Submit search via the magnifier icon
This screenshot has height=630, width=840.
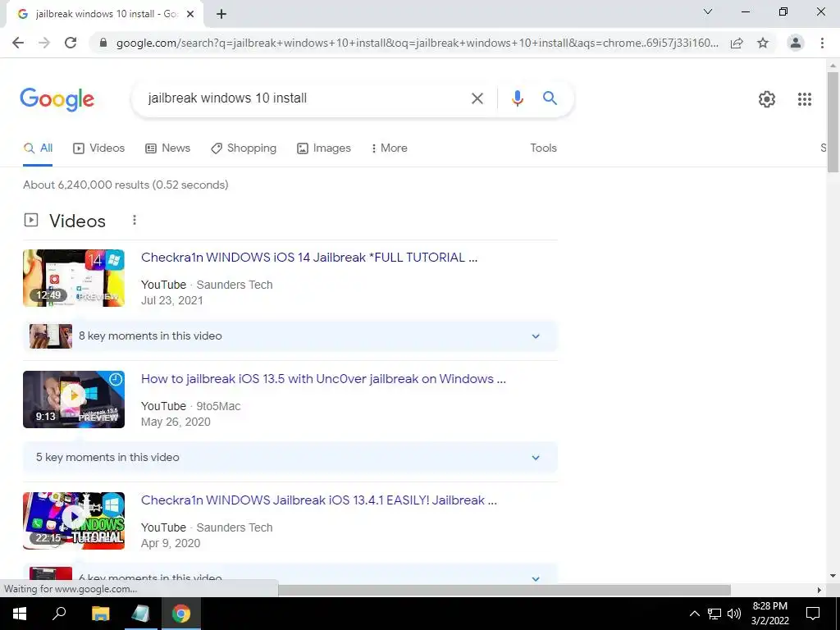point(550,98)
